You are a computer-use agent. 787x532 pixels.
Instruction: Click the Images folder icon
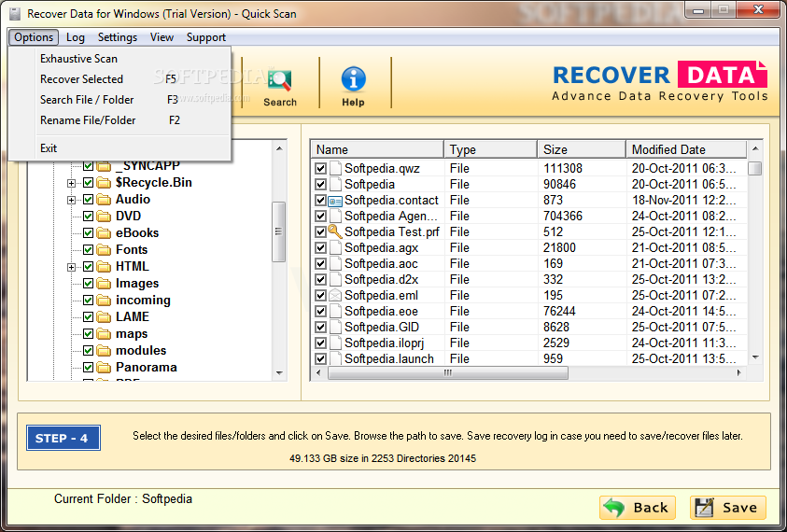coord(104,284)
